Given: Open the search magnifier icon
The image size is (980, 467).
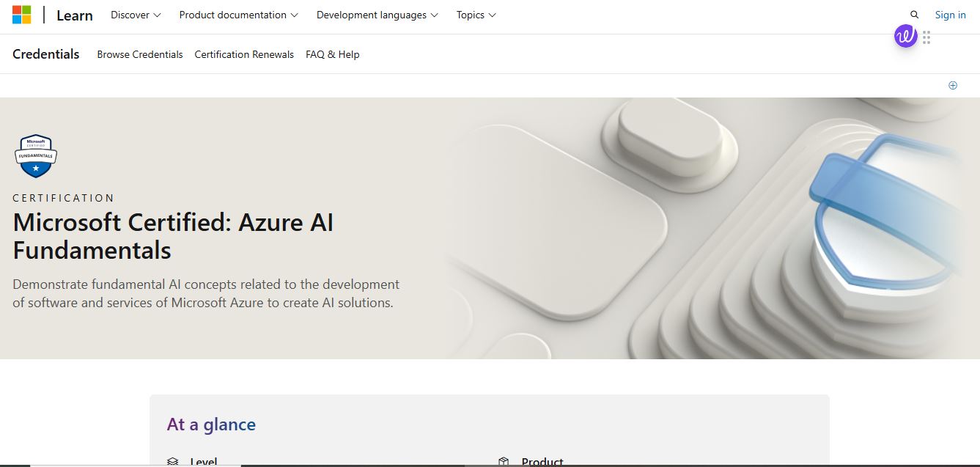Looking at the screenshot, I should (x=913, y=14).
